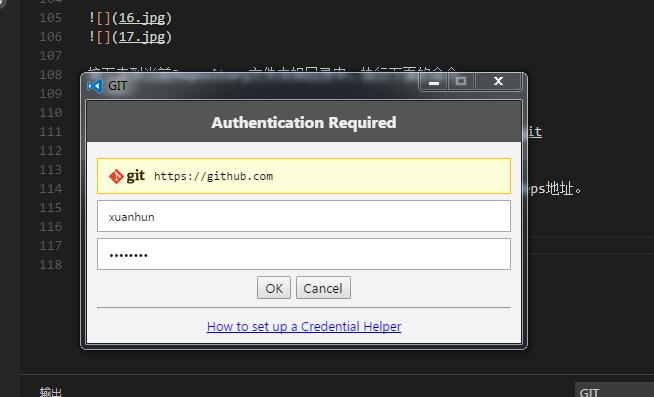Expand the GIT output channel dropdown
This screenshot has width=654, height=397.
click(614, 390)
